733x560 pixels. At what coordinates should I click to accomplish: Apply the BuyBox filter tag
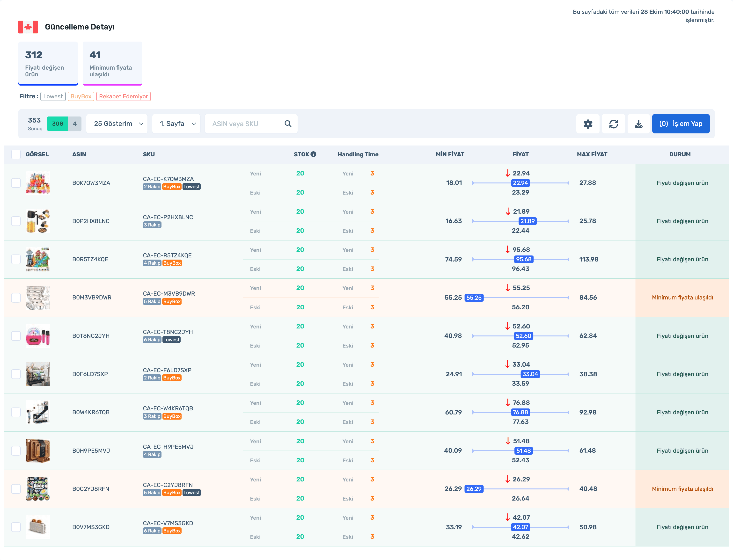81,96
